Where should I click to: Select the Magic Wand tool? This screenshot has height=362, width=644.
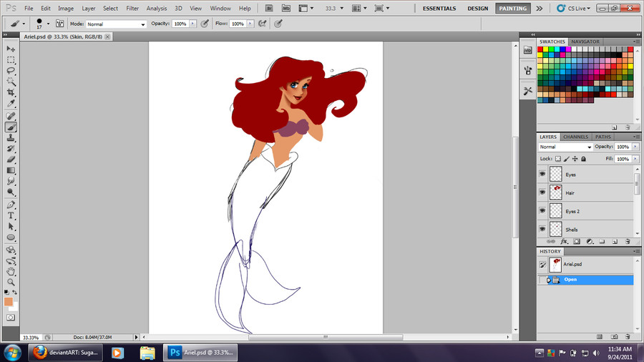pyautogui.click(x=11, y=82)
